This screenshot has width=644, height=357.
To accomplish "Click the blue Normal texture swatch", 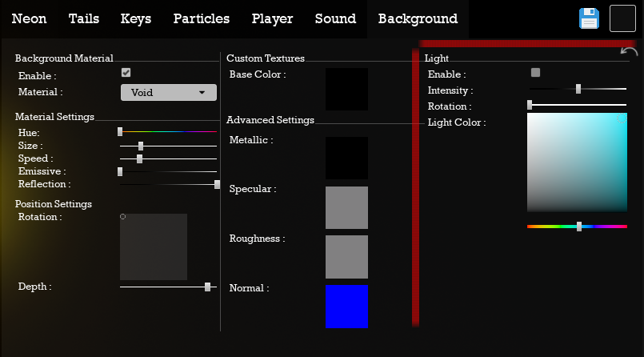I will point(346,307).
